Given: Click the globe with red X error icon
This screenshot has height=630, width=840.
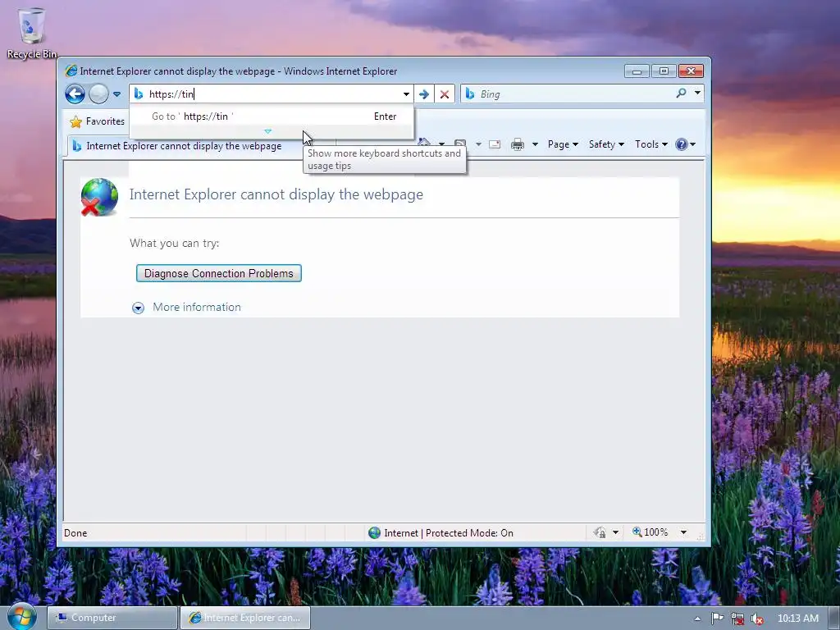Looking at the screenshot, I should (99, 197).
